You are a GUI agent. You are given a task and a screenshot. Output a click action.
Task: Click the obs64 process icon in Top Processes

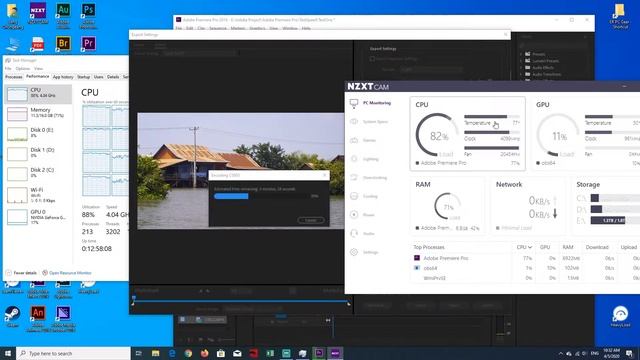coord(417,268)
